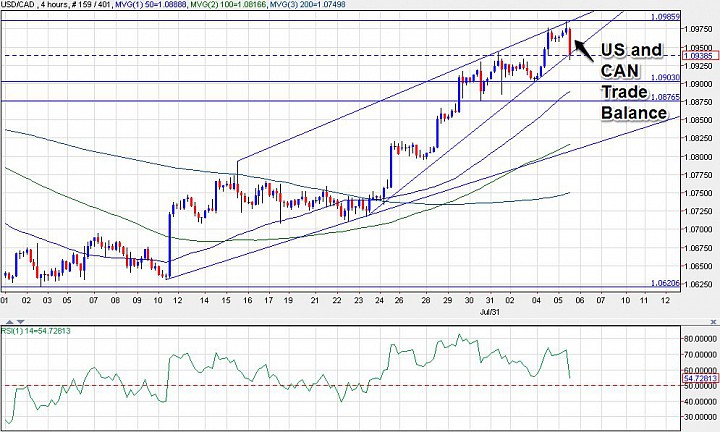Click the RSI(1) 14=54.72813 indicator label
Viewport: 720px width, 432px height.
35,331
